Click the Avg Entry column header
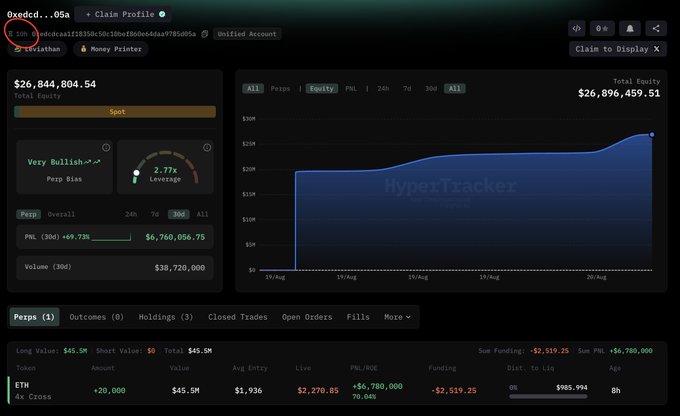 pos(250,368)
